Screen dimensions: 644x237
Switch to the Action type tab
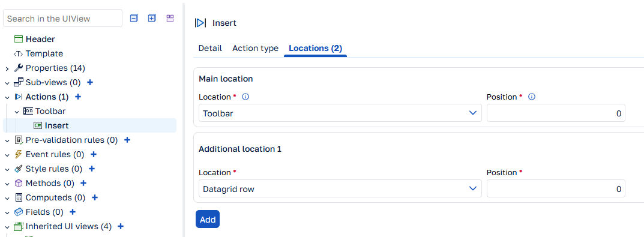[256, 48]
